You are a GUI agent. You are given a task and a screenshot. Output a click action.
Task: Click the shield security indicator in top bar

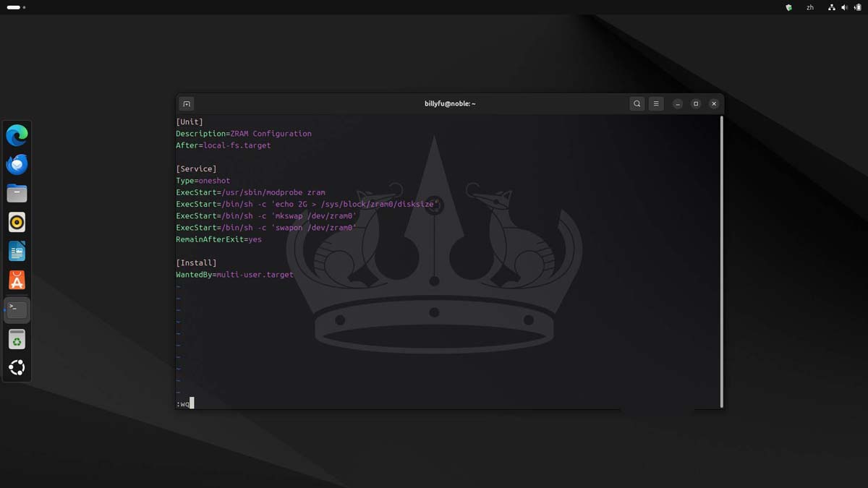788,7
